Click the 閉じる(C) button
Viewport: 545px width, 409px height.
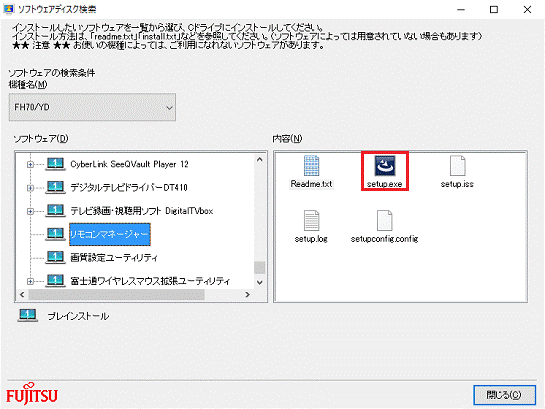tap(504, 395)
